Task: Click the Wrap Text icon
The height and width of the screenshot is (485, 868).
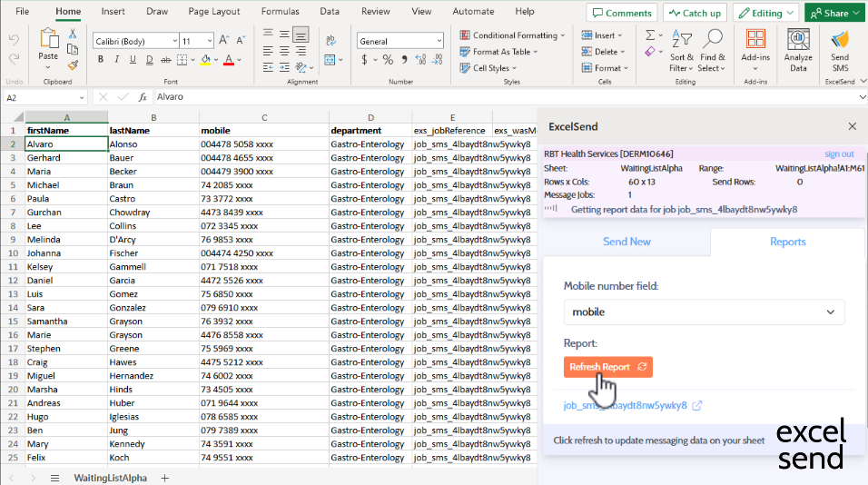Action: 331,40
